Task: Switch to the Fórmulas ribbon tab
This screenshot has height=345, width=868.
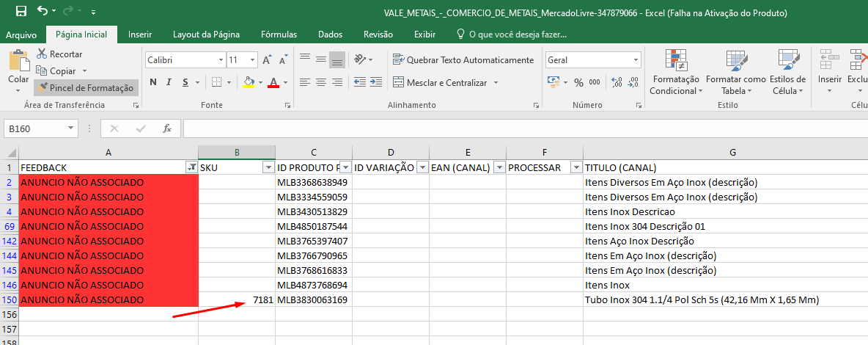Action: click(x=279, y=34)
